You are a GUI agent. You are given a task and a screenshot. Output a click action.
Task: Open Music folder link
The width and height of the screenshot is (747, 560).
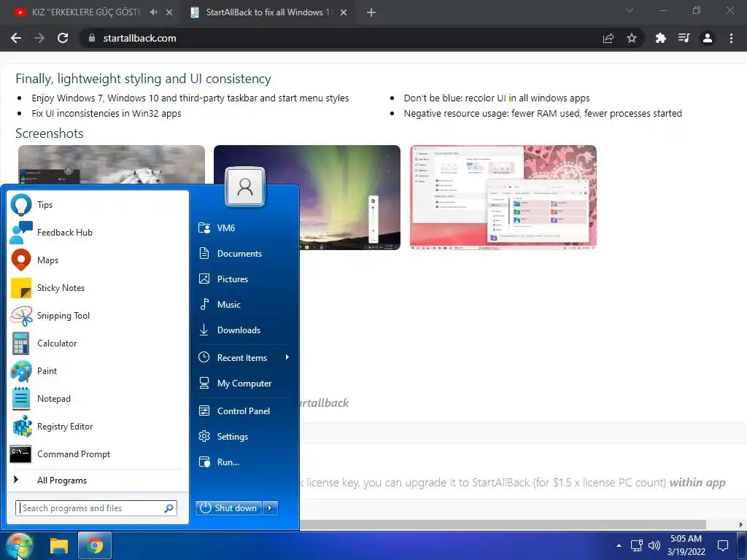coord(244,304)
